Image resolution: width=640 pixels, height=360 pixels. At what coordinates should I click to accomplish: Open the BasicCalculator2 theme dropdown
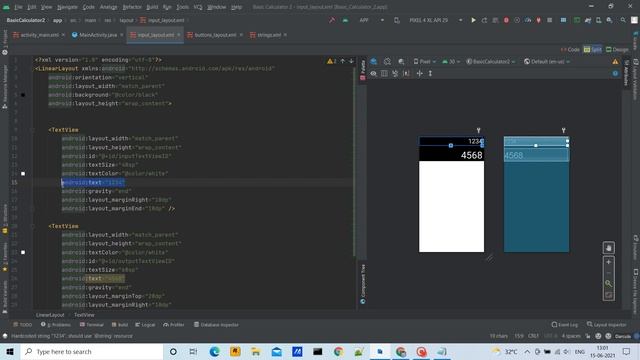(x=491, y=62)
